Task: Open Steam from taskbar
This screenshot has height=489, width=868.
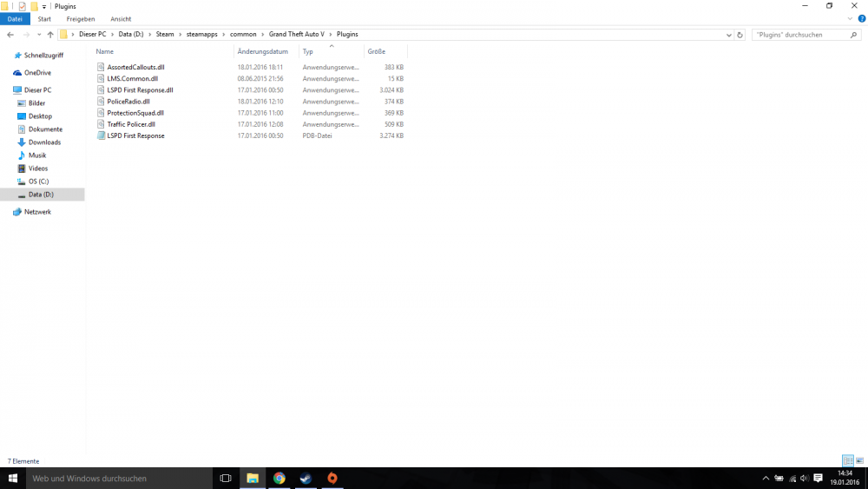Action: tap(306, 478)
